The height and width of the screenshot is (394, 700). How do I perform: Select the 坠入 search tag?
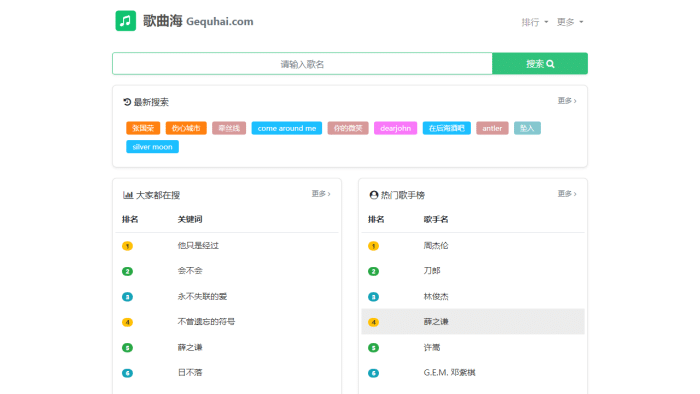527,128
